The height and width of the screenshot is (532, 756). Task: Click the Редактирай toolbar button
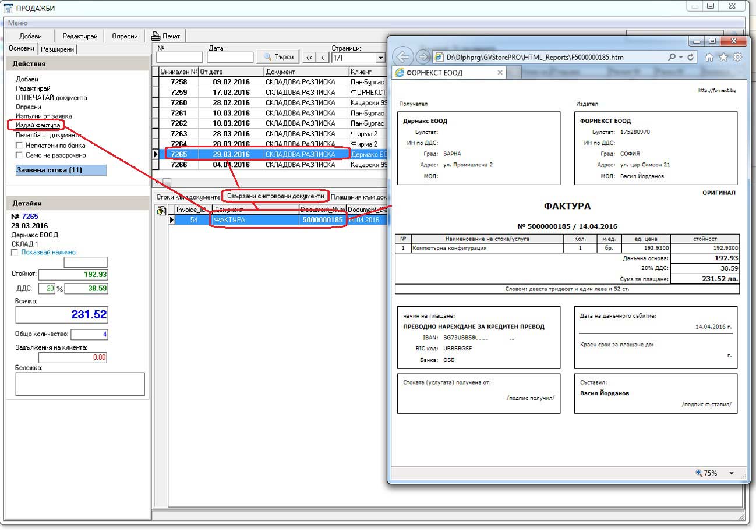(x=80, y=36)
